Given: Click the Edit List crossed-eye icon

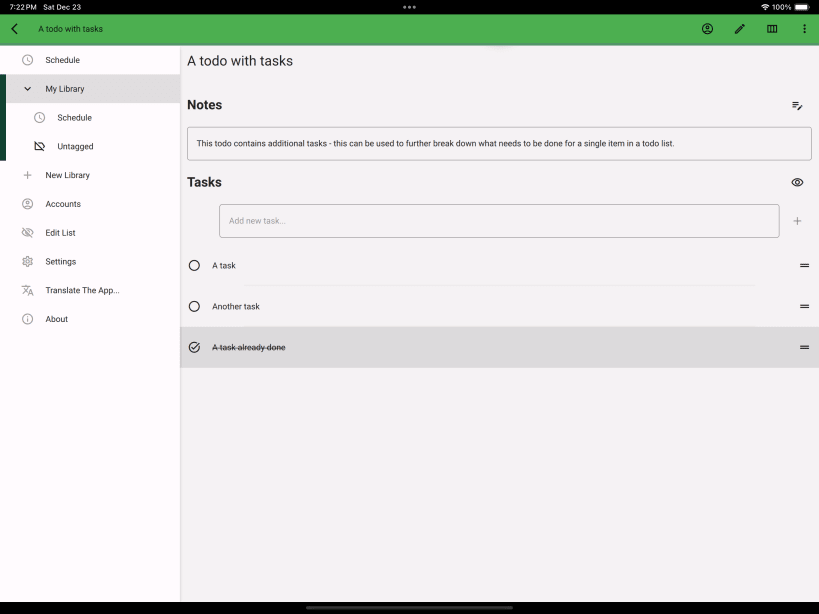Looking at the screenshot, I should point(28,232).
